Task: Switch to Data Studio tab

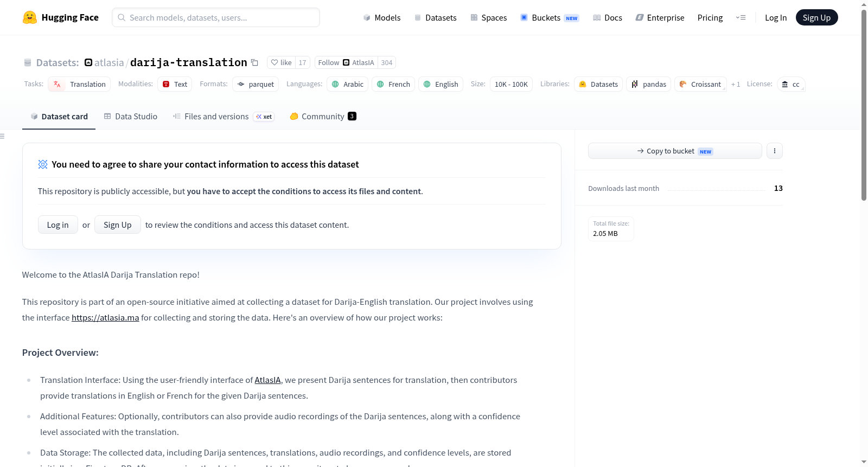Action: tap(130, 116)
